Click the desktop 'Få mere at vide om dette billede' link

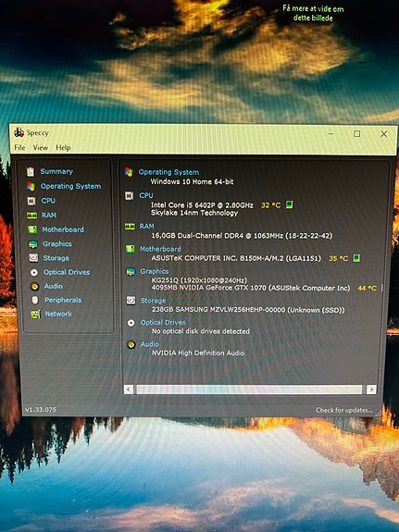313,13
